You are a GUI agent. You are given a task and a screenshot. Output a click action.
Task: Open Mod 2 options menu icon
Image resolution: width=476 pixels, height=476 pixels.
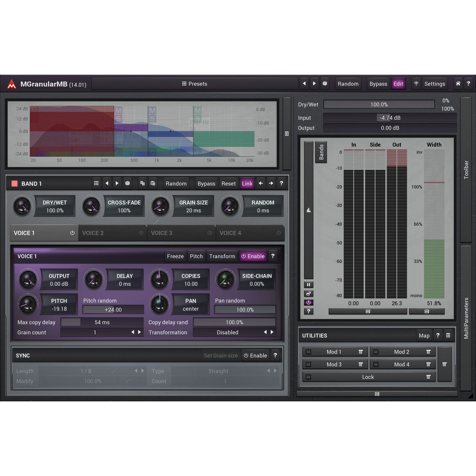tap(428, 352)
